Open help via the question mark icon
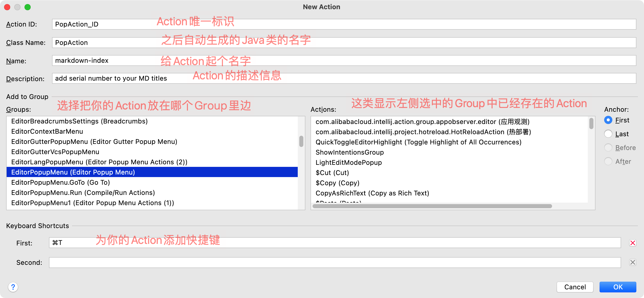 point(13,287)
